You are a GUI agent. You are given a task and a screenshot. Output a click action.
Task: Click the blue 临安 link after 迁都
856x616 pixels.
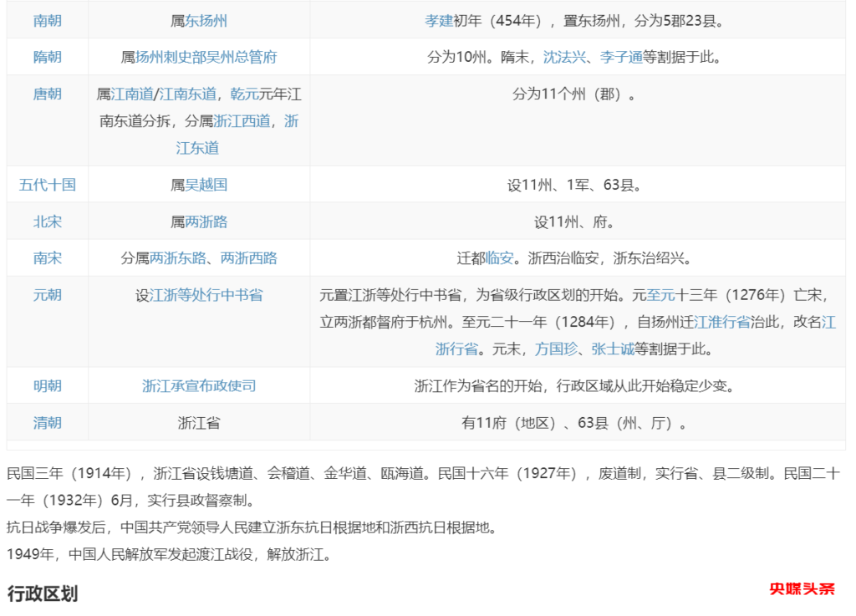point(500,259)
